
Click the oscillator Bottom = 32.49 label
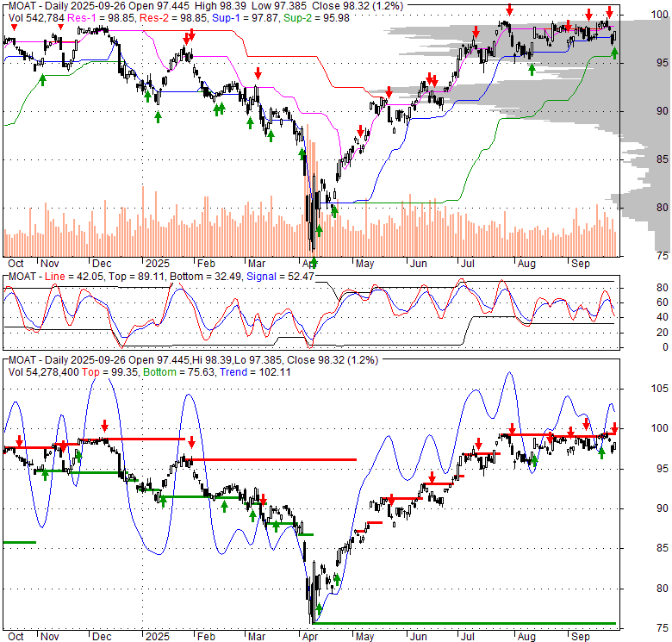[206, 277]
